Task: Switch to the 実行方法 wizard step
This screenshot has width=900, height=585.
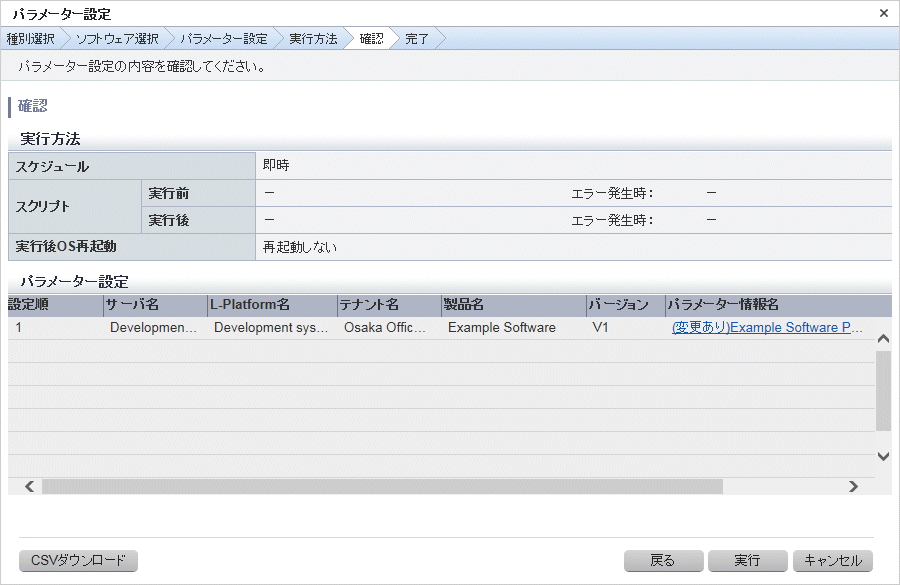Action: 312,39
